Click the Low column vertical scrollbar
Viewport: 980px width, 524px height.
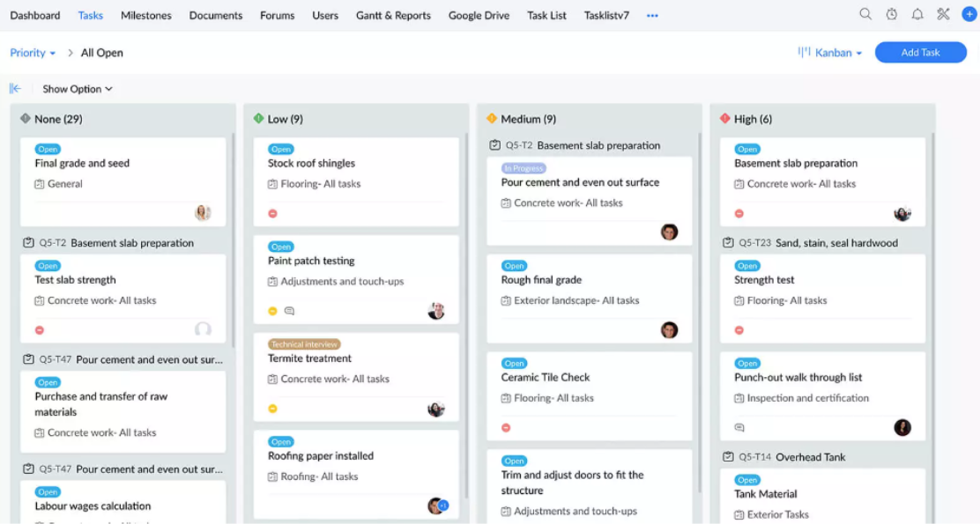[466, 315]
